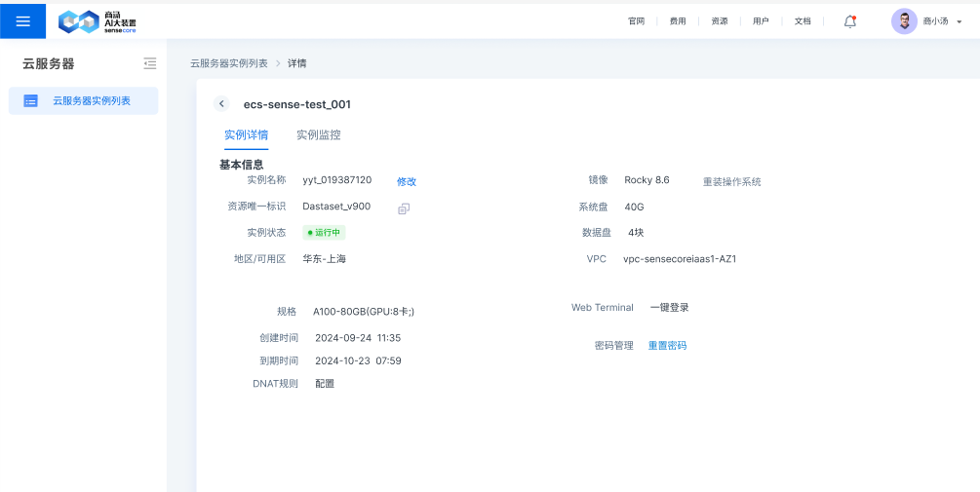Open 资源 in the top navigation
The height and width of the screenshot is (492, 980).
[720, 20]
